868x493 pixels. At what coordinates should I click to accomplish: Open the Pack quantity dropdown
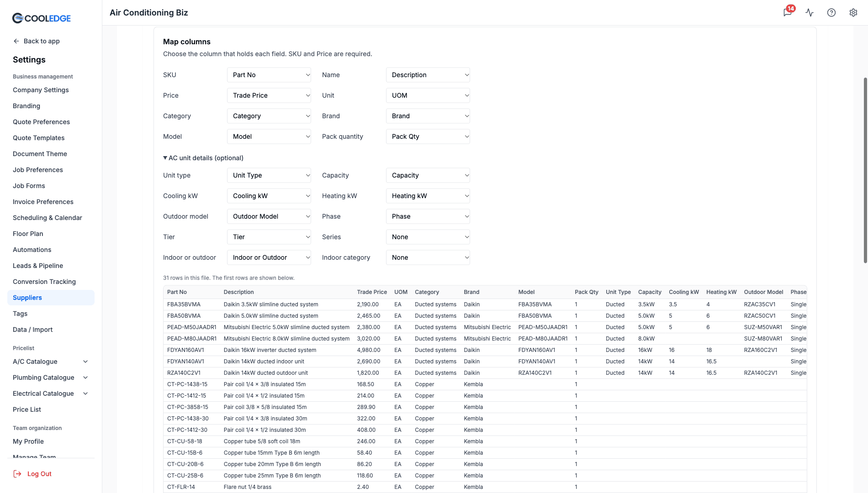coord(428,136)
